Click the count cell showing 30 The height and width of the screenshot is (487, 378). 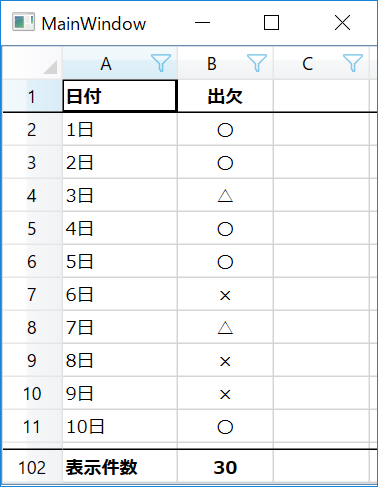tap(225, 467)
